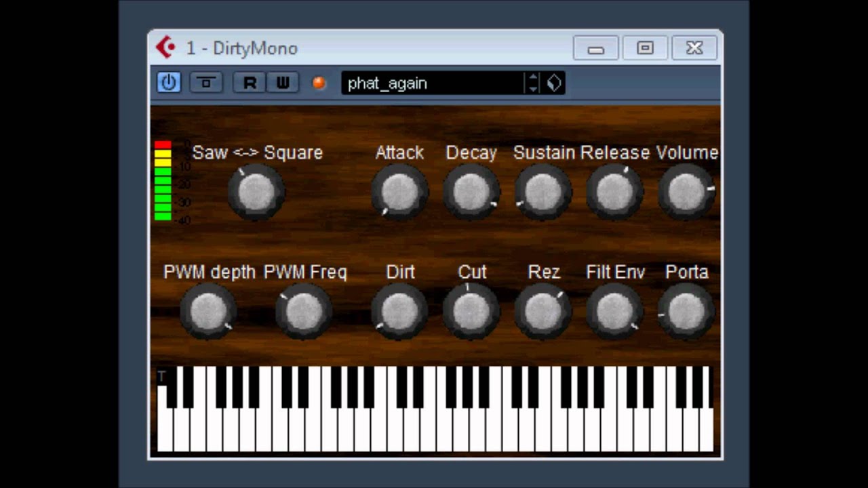The width and height of the screenshot is (868, 488).
Task: Click the PWM Freq knob
Action: click(304, 312)
